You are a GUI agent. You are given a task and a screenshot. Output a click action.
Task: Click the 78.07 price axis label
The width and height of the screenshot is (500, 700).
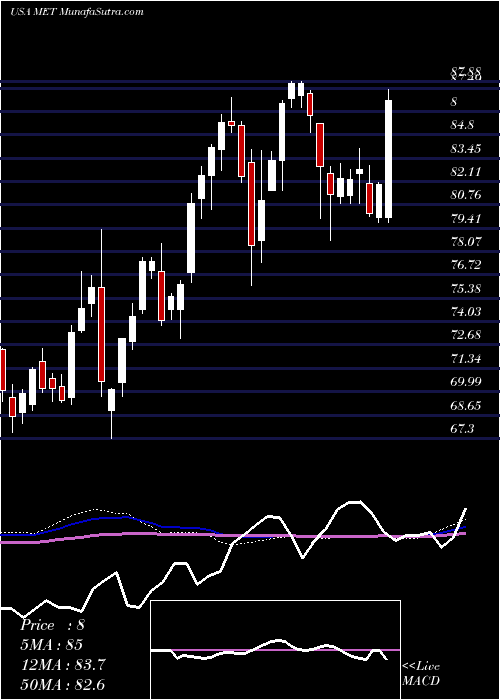coord(466,242)
